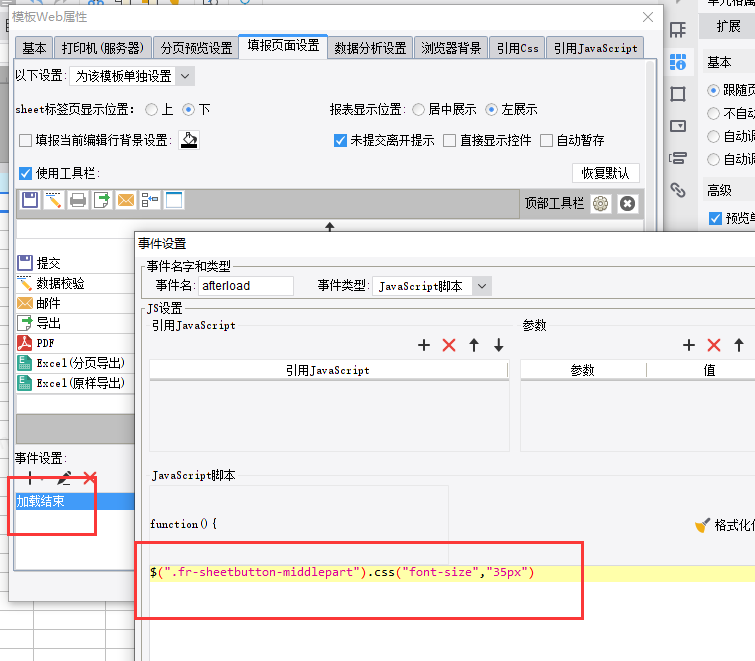Select sheet tab position 下 radio
Image resolution: width=755 pixels, height=661 pixels.
[x=188, y=110]
